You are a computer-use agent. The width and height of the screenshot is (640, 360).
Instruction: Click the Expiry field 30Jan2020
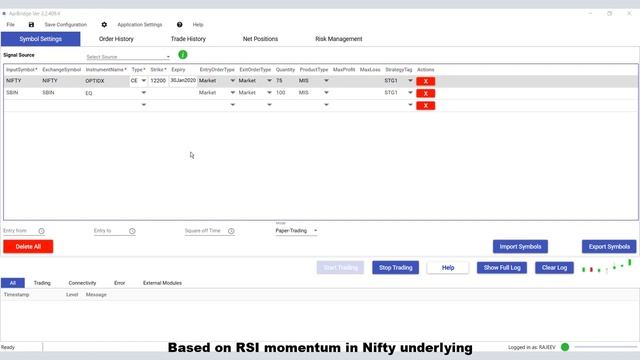(183, 81)
